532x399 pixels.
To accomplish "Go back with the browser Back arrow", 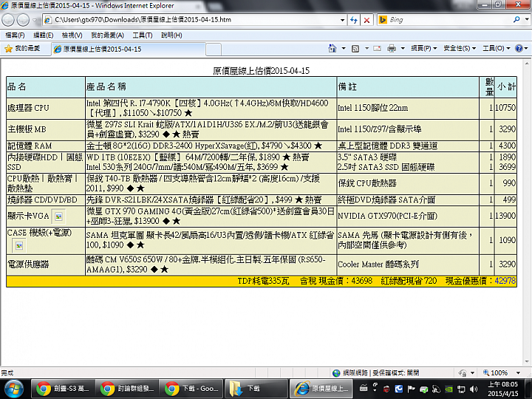I will tap(8, 20).
